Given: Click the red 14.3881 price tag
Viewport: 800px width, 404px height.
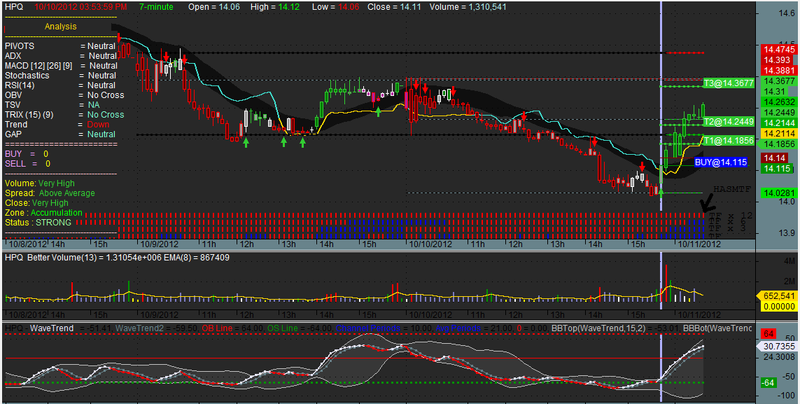Looking at the screenshot, I should tap(779, 70).
